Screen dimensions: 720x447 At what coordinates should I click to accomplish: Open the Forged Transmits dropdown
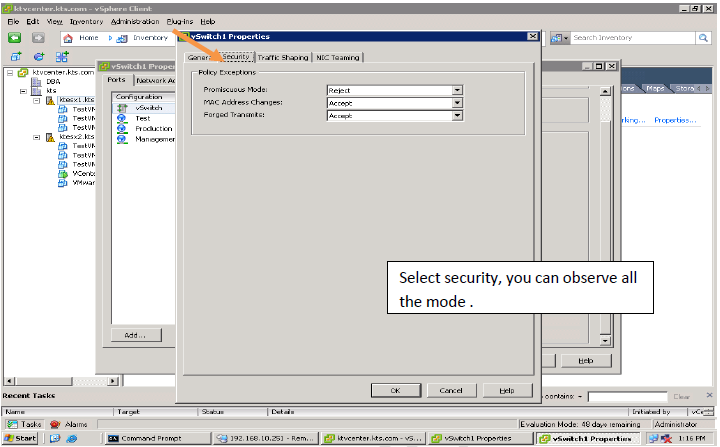(457, 116)
